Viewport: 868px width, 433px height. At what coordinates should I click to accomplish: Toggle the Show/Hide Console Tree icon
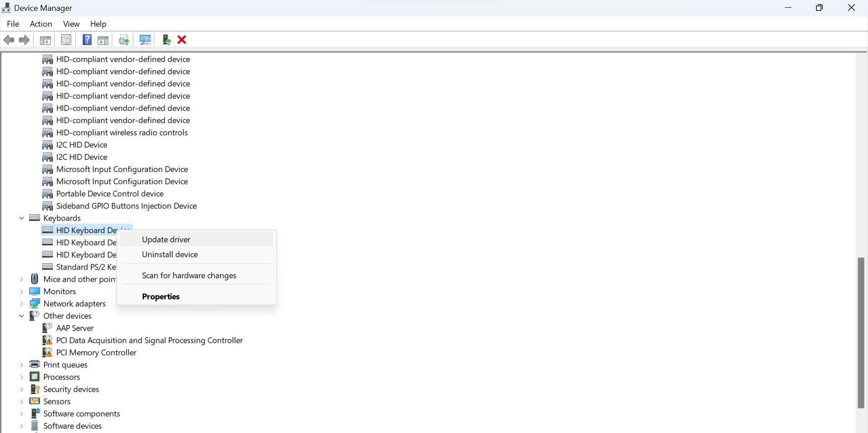(45, 40)
